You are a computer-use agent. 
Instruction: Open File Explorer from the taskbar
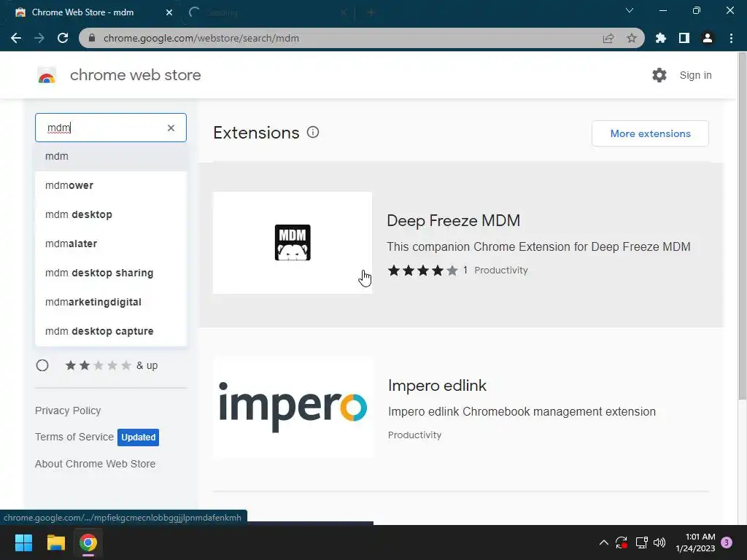pyautogui.click(x=55, y=542)
